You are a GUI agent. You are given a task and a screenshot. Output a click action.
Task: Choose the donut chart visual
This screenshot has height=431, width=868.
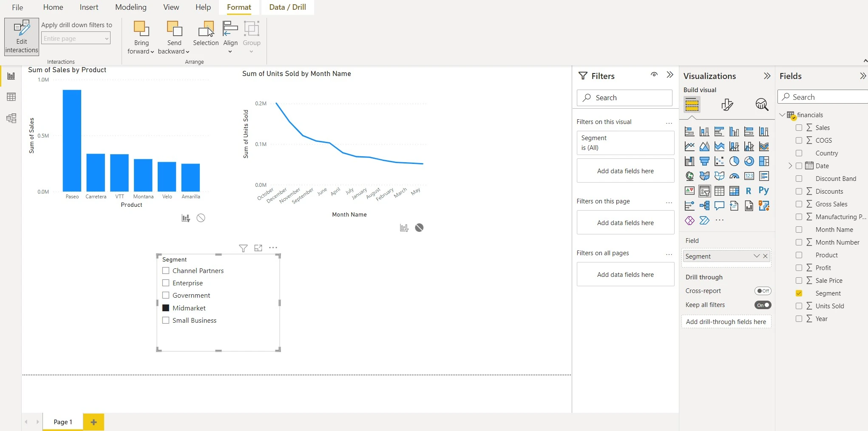[x=749, y=161]
